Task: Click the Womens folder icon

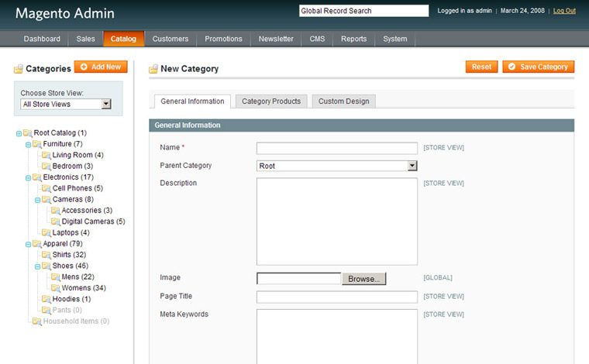Action: coord(56,288)
